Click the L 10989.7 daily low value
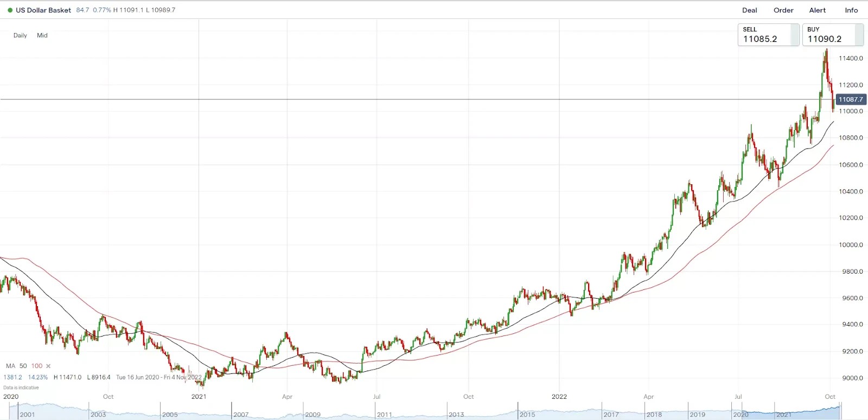 pos(161,10)
